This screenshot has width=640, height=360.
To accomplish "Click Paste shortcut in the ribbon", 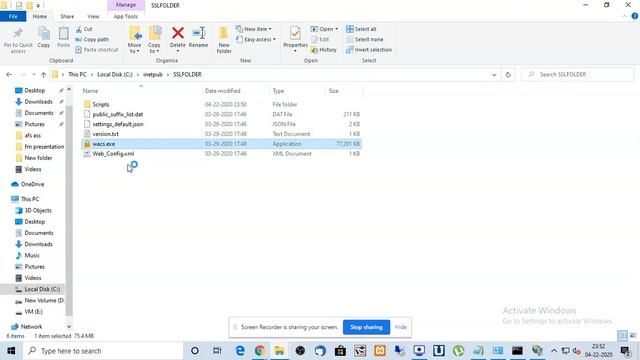I will coord(97,50).
